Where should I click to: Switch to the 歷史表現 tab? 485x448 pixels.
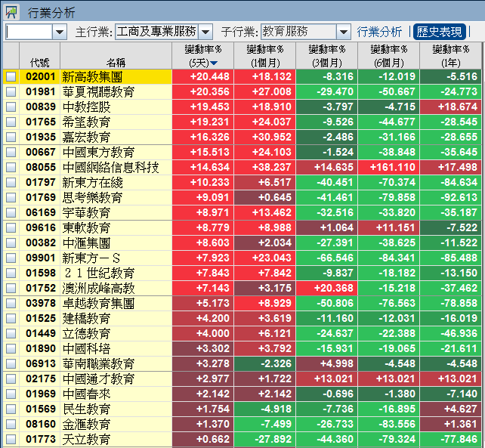tap(439, 32)
